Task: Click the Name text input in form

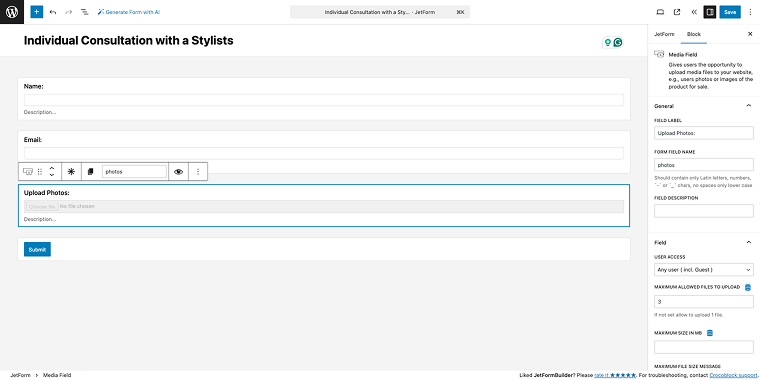Action: tap(324, 100)
